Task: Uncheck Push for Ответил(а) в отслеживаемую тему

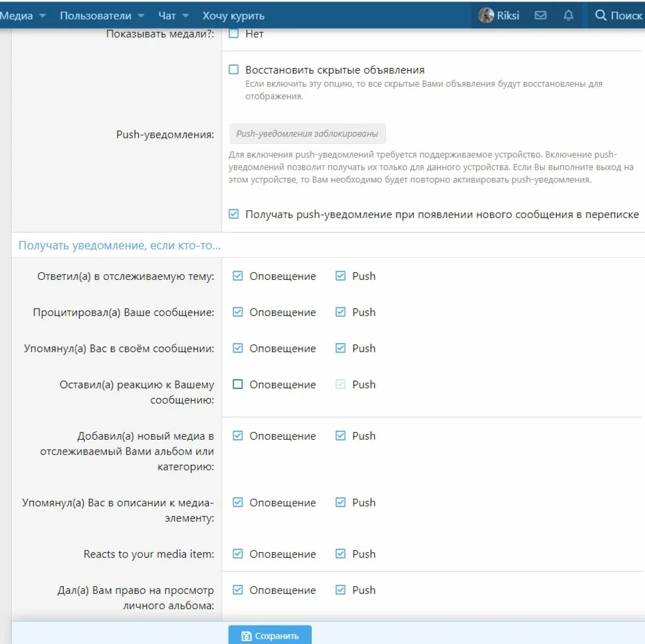Action: (340, 276)
